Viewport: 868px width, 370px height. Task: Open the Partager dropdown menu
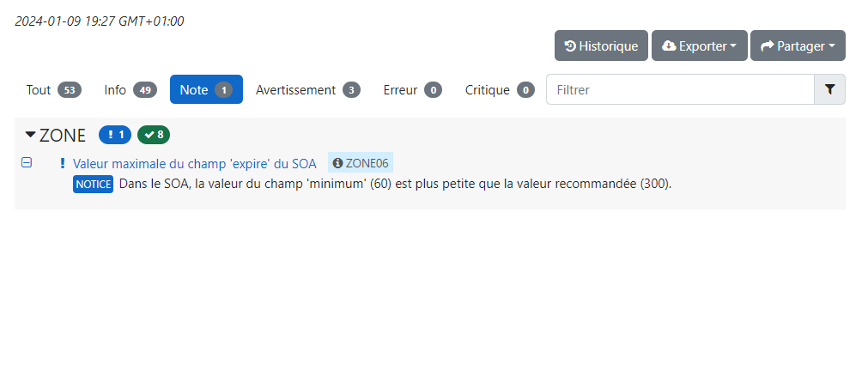pos(798,45)
